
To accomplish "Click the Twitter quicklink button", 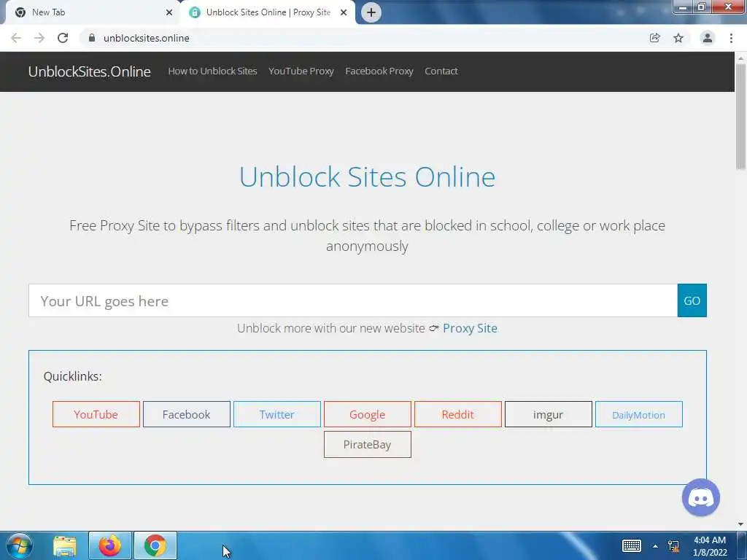I will (x=276, y=414).
